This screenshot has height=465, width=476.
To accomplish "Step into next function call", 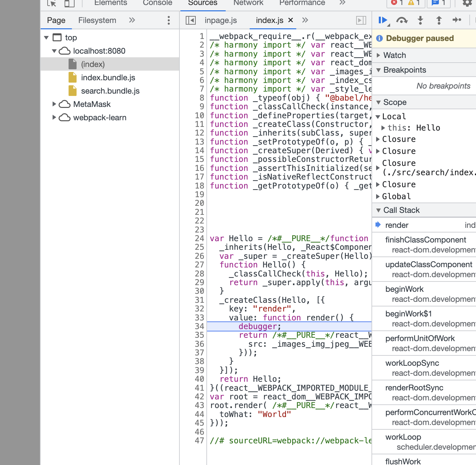I will (420, 20).
